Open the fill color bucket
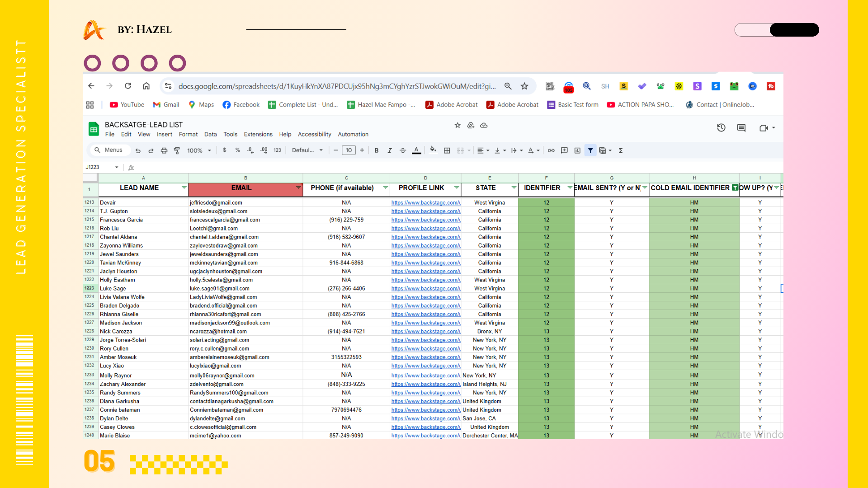 (x=433, y=150)
